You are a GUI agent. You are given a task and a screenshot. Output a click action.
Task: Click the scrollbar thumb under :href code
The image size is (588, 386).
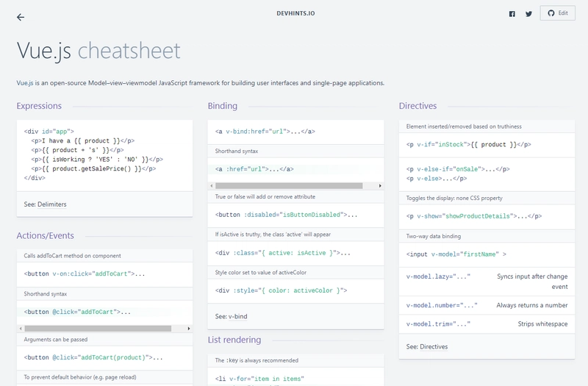[x=284, y=186]
